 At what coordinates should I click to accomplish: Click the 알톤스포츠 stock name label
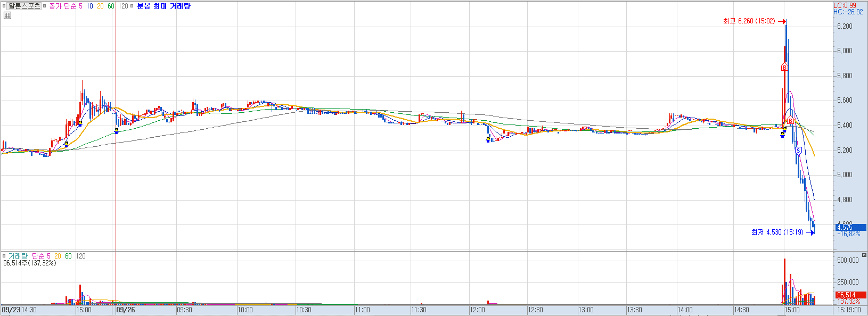(24, 6)
